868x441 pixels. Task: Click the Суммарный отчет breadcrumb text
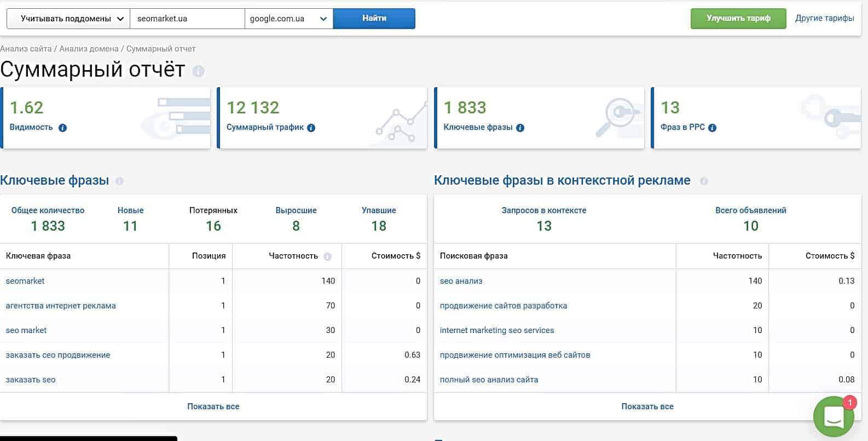(x=161, y=49)
